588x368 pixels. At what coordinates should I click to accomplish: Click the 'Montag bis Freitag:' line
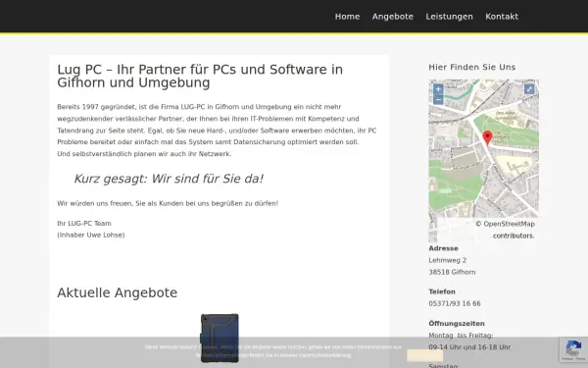point(461,336)
